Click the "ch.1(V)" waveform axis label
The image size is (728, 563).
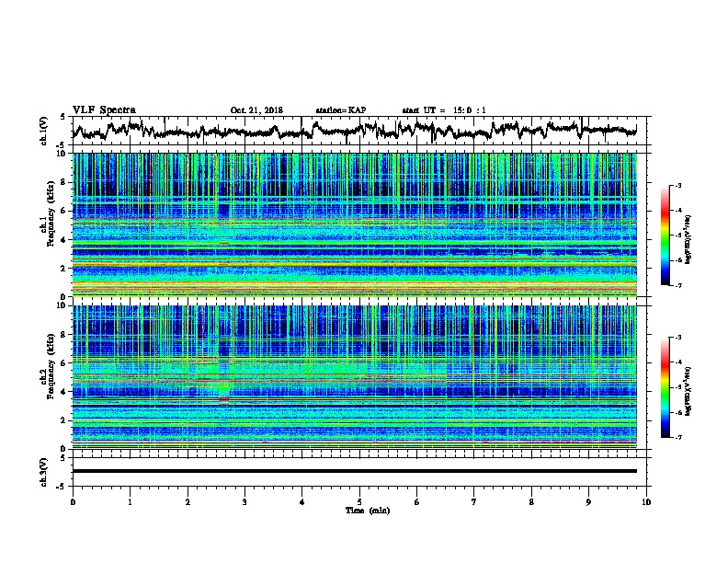(43, 131)
